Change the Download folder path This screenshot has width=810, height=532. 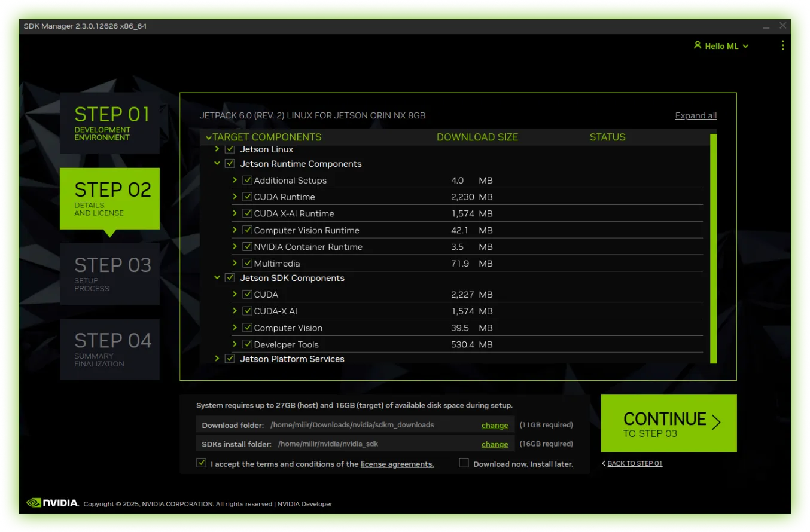(x=494, y=426)
